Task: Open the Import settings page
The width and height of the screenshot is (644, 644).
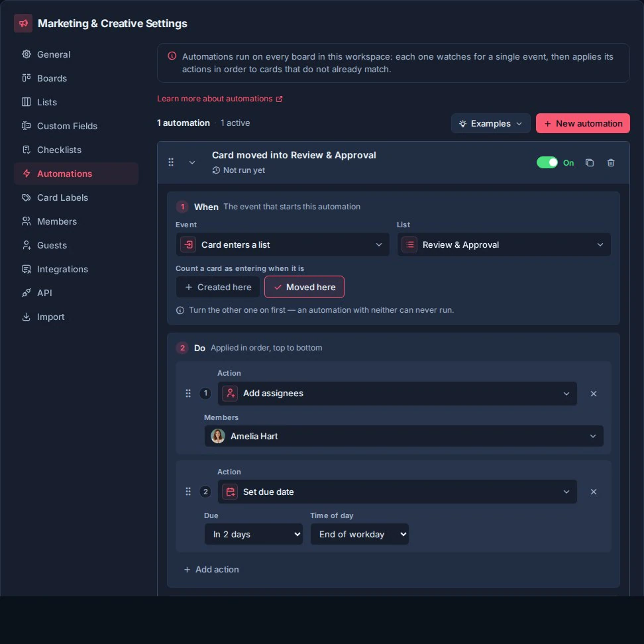Action: 76,317
